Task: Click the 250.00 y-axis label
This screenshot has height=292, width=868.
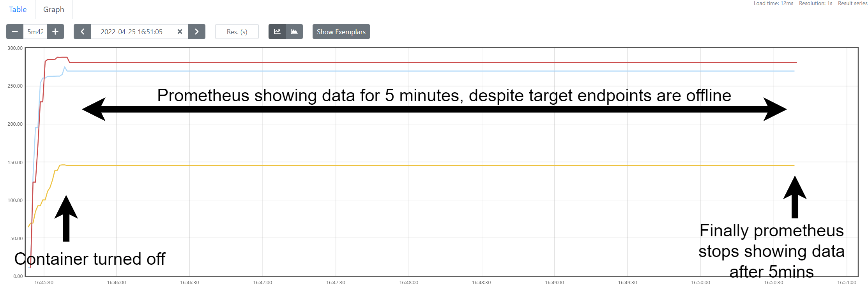Action: pyautogui.click(x=15, y=86)
